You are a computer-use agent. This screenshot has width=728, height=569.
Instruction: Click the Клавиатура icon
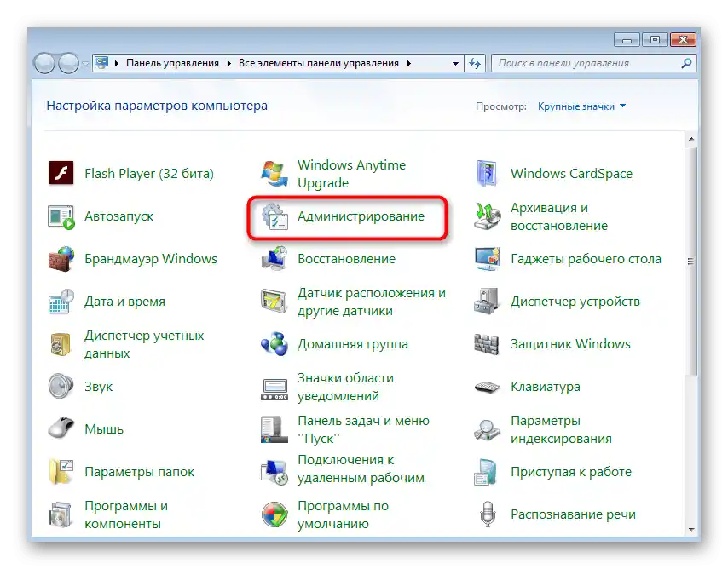pos(487,387)
